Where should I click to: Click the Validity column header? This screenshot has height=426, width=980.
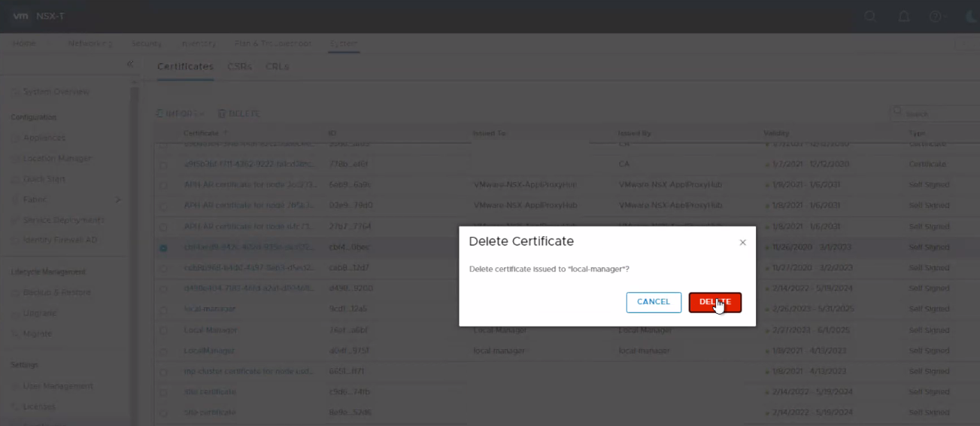pyautogui.click(x=776, y=133)
